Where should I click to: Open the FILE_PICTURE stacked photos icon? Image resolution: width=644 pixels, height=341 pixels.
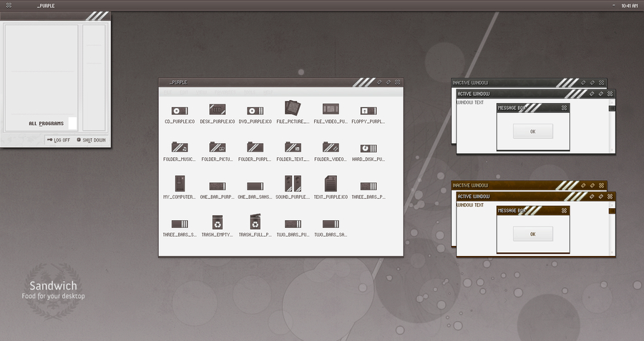(x=293, y=108)
